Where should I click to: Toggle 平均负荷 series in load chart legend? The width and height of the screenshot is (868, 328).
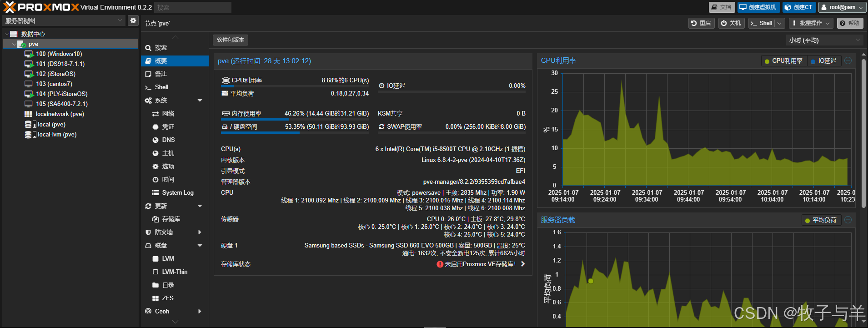[821, 220]
